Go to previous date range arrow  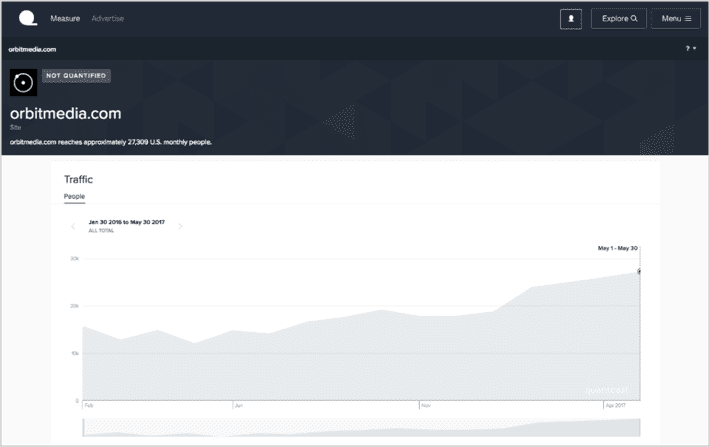pos(73,226)
